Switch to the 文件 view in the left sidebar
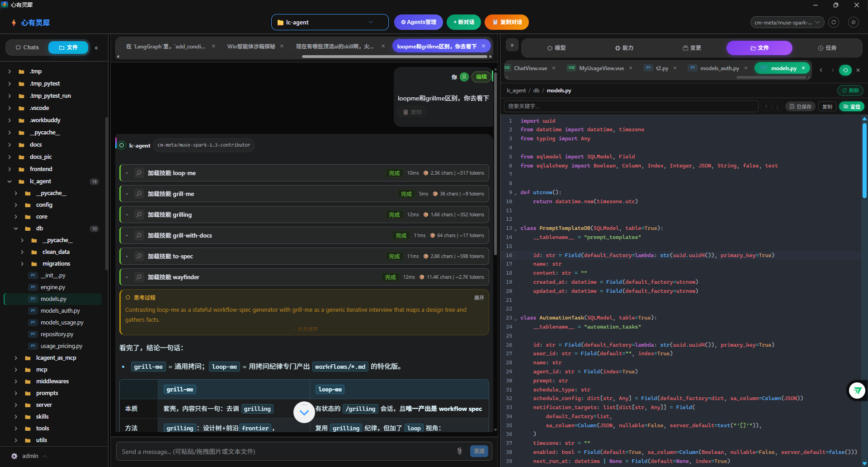 68,48
